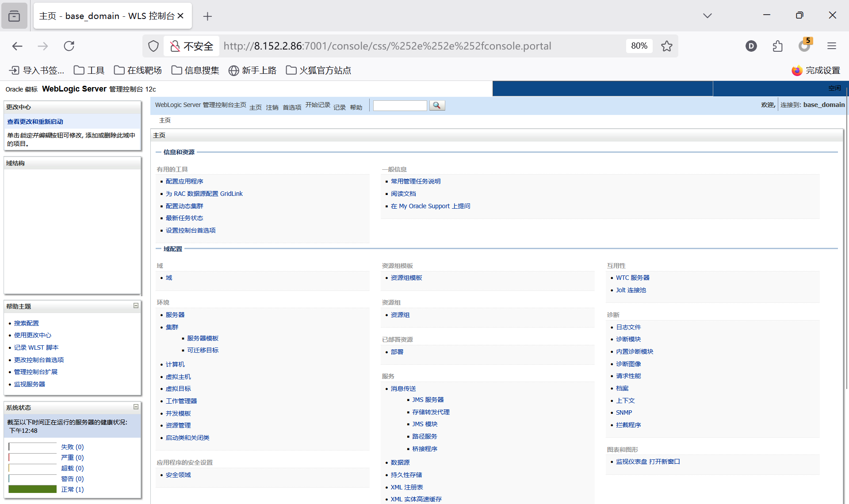Open 首选项 in console toolbar
This screenshot has width=849, height=504.
292,107
